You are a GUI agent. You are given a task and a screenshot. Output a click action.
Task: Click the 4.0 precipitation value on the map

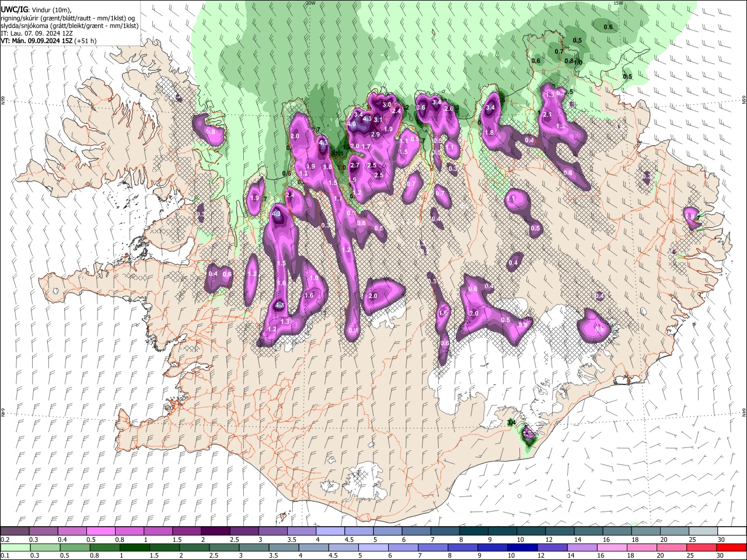coord(351,124)
